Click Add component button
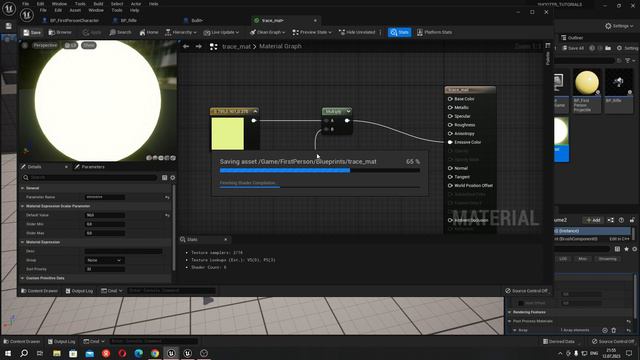This screenshot has width=640, height=360. [593, 220]
